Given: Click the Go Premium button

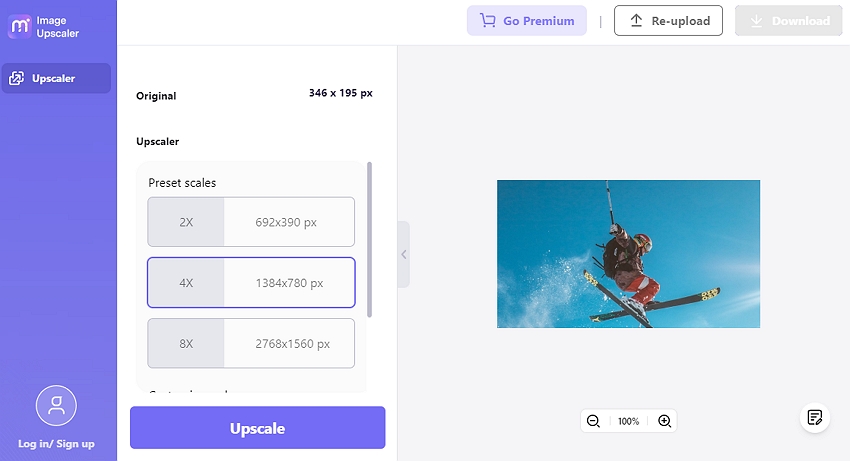Looking at the screenshot, I should tap(527, 20).
